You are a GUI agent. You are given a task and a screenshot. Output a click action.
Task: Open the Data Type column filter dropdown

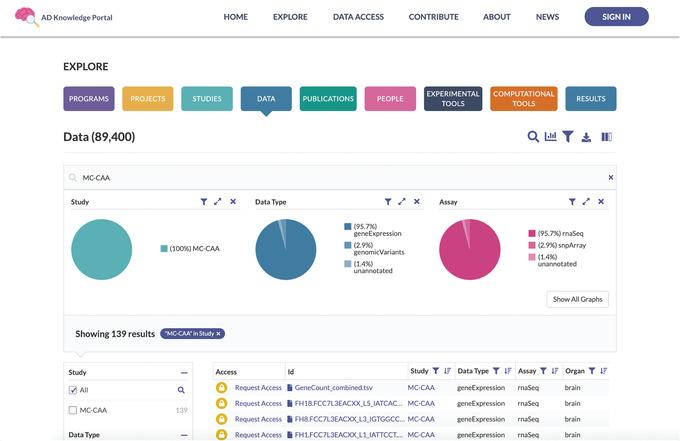[496, 371]
